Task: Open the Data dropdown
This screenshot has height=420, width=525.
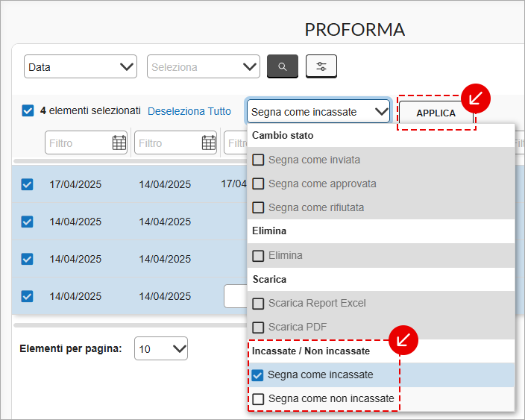Action: coord(81,66)
